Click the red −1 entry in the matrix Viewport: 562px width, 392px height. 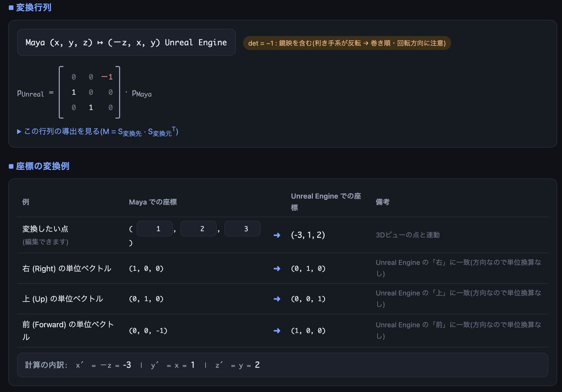tap(107, 77)
